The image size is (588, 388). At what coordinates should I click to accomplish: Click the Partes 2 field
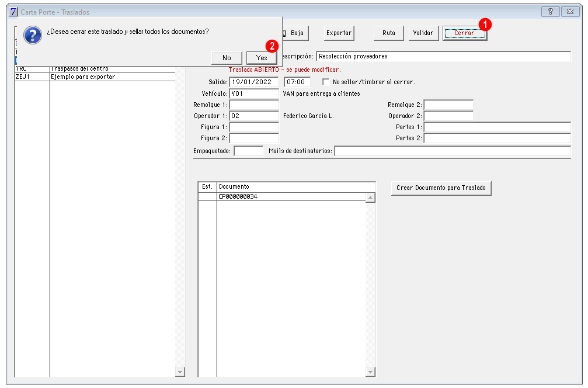[497, 138]
